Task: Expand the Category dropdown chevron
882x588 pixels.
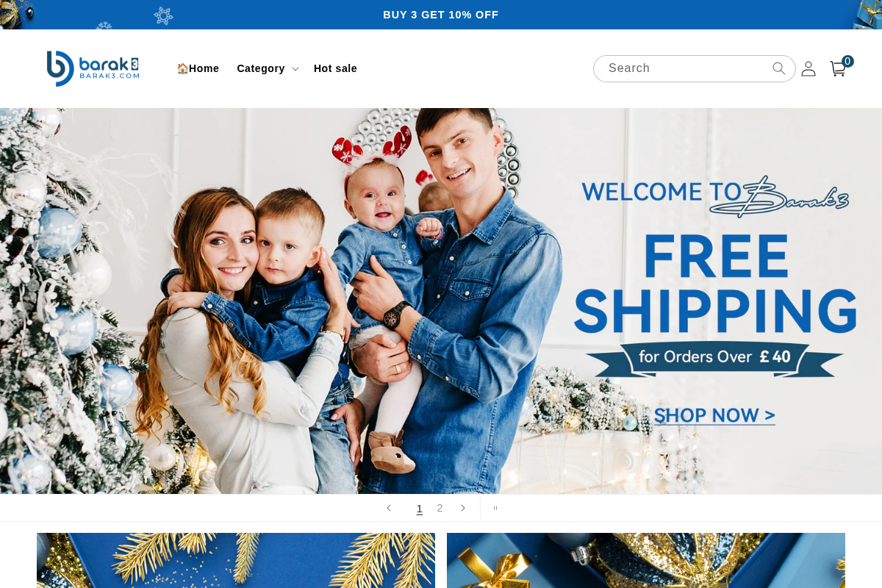Action: (295, 69)
